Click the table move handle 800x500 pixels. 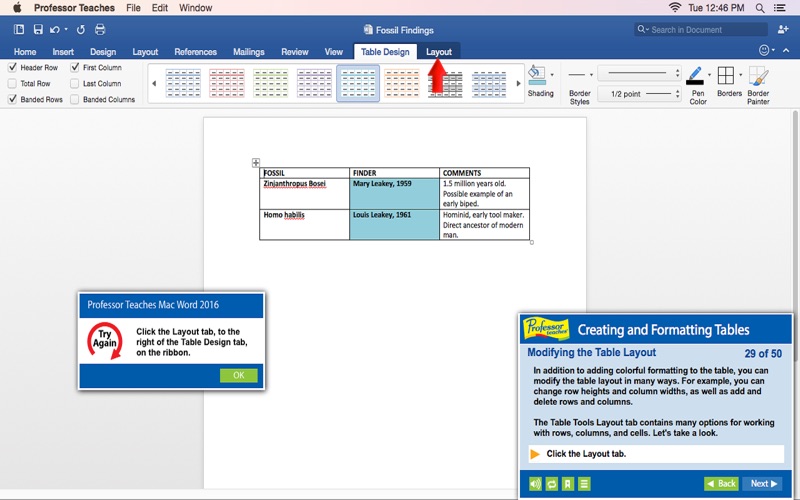[x=256, y=163]
